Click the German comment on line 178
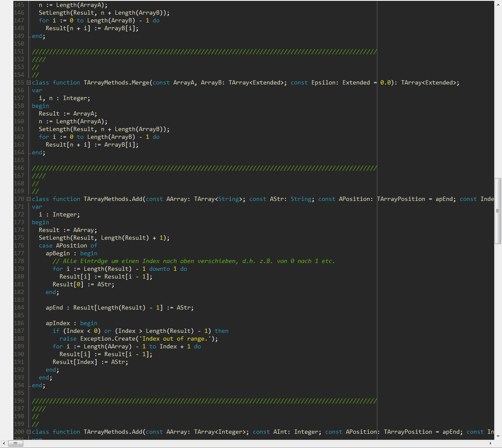Viewport: 502px width, 448px height. [x=194, y=261]
